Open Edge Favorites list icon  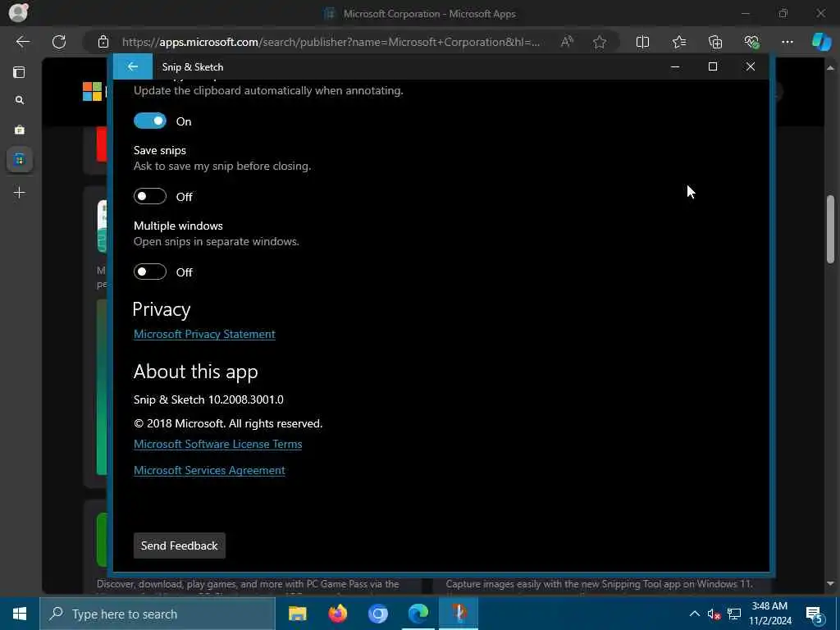[x=678, y=42]
